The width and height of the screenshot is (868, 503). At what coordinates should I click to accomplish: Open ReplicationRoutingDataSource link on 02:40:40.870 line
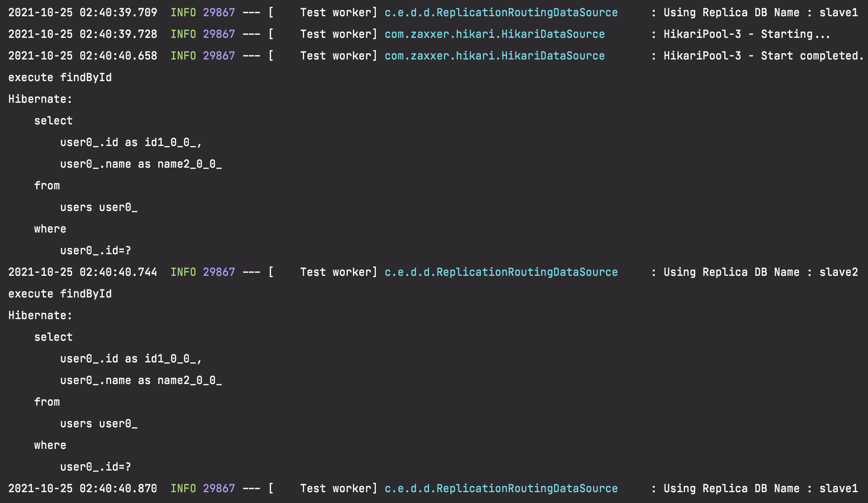[501, 489]
